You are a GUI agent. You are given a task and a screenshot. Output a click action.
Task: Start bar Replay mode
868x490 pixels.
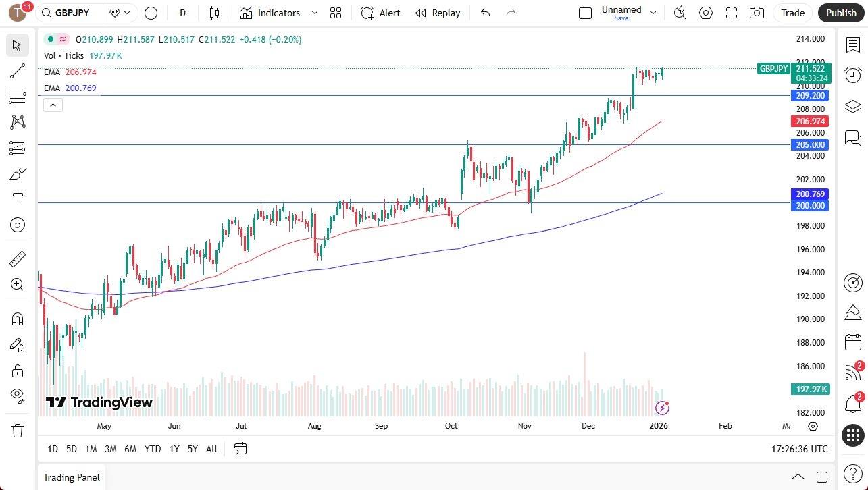pyautogui.click(x=437, y=13)
